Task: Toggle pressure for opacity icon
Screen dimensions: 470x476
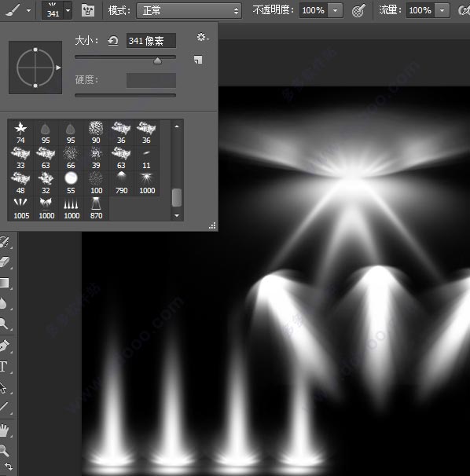Action: (x=358, y=11)
